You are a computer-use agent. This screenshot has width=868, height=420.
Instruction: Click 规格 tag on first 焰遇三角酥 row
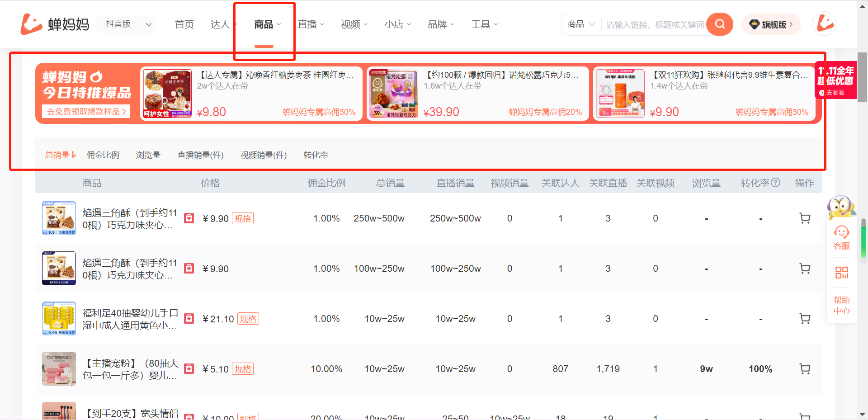point(243,218)
